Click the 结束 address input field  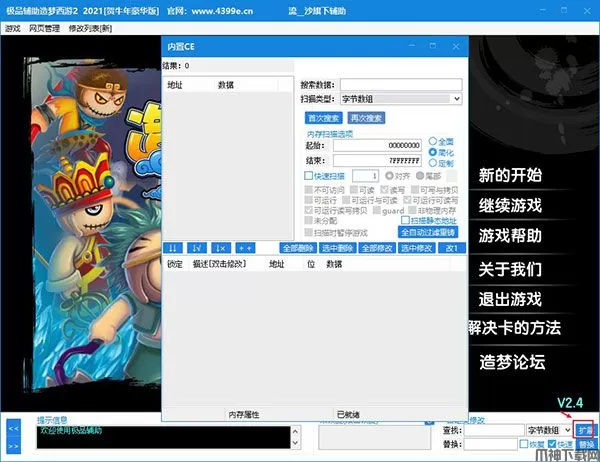pyautogui.click(x=377, y=161)
